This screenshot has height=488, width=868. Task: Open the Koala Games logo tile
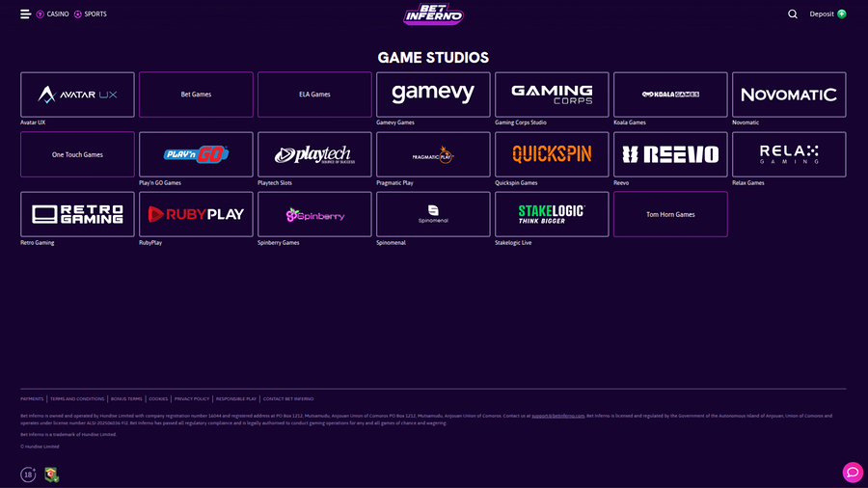[x=670, y=95]
